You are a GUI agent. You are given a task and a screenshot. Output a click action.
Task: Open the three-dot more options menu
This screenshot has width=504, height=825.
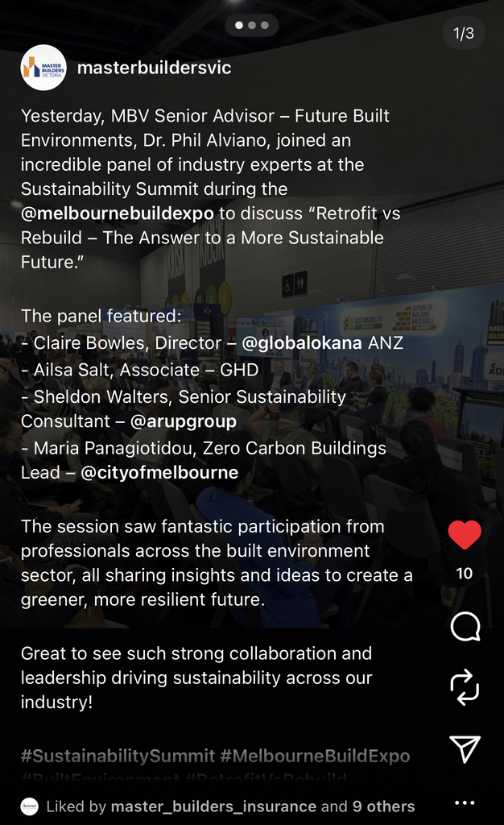[465, 802]
